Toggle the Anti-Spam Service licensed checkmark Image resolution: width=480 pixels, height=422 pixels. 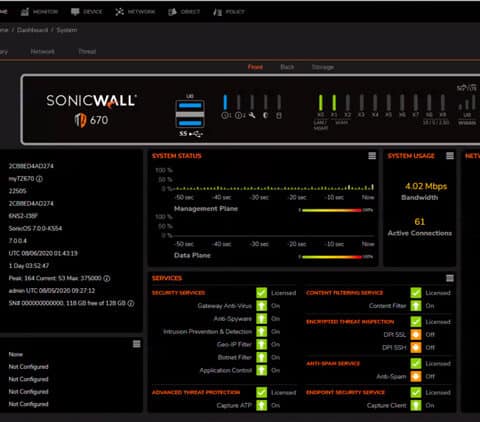tap(416, 363)
